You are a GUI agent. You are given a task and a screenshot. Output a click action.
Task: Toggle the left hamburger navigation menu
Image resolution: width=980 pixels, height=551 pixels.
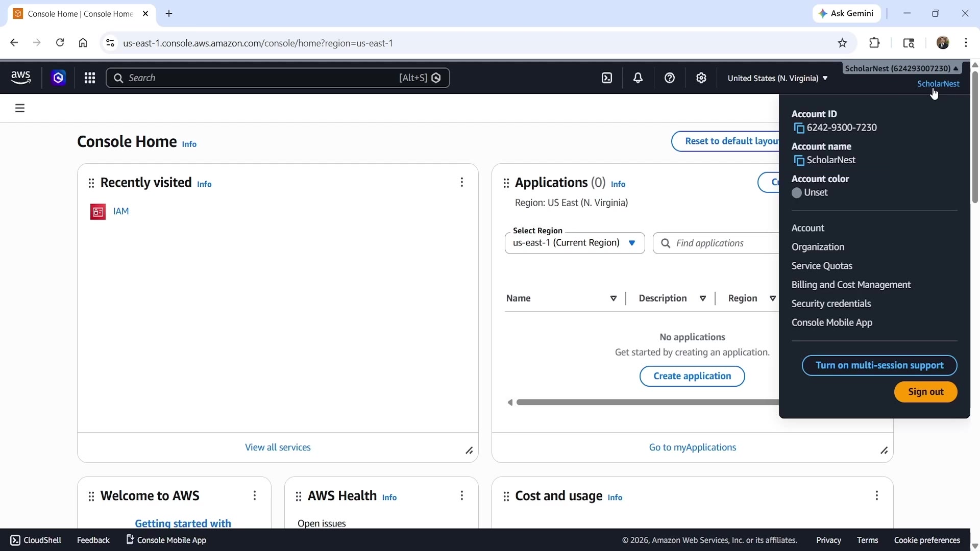20,108
